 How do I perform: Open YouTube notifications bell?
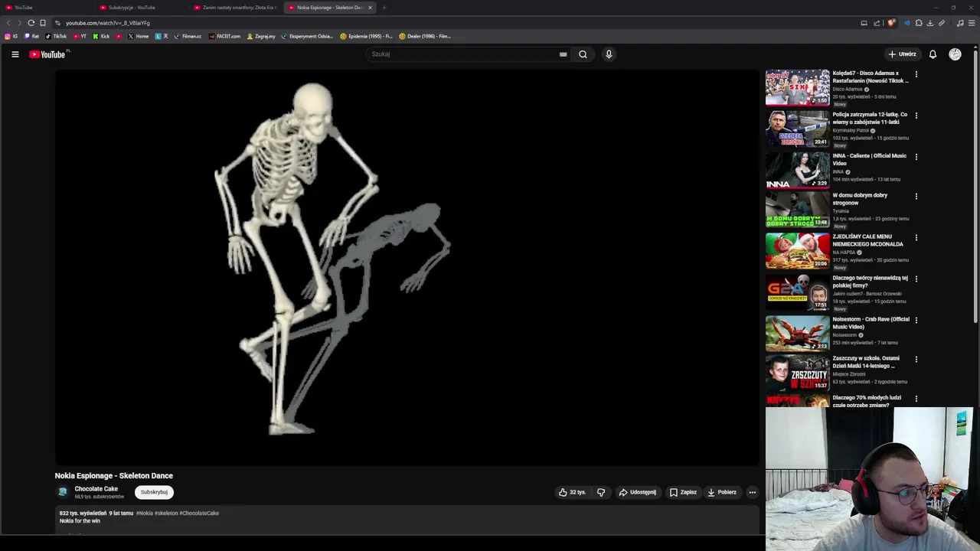[933, 54]
